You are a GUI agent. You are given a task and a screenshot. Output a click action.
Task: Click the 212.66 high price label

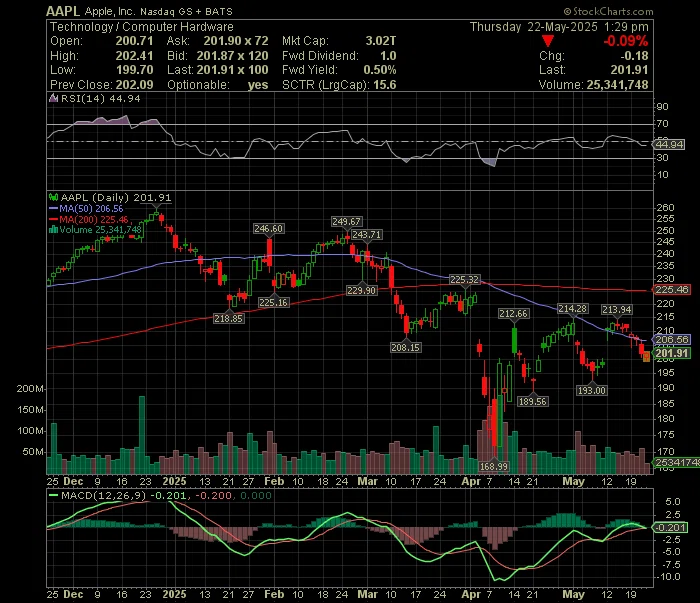513,314
